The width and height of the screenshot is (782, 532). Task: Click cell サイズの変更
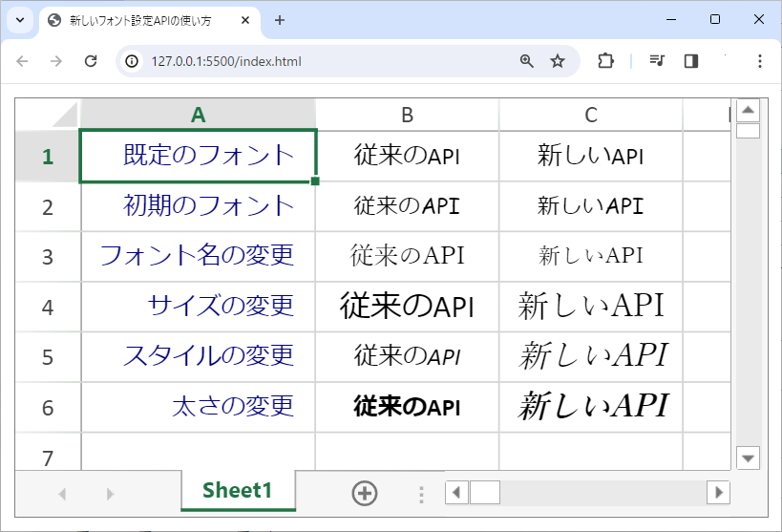pyautogui.click(x=198, y=307)
